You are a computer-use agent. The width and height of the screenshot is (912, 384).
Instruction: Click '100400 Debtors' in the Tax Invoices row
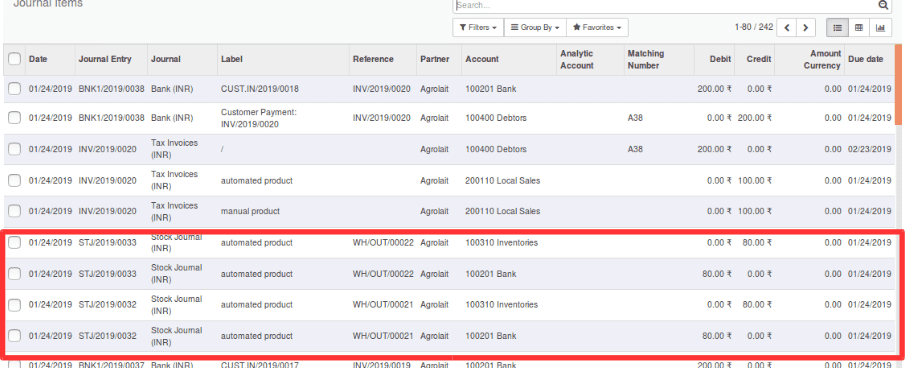[x=496, y=149]
